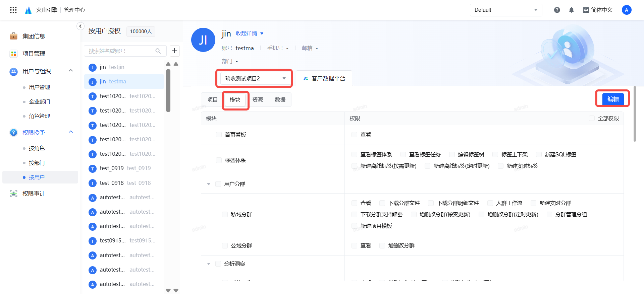The height and width of the screenshot is (294, 644).
Task: Open the notifications bell
Action: pyautogui.click(x=572, y=10)
